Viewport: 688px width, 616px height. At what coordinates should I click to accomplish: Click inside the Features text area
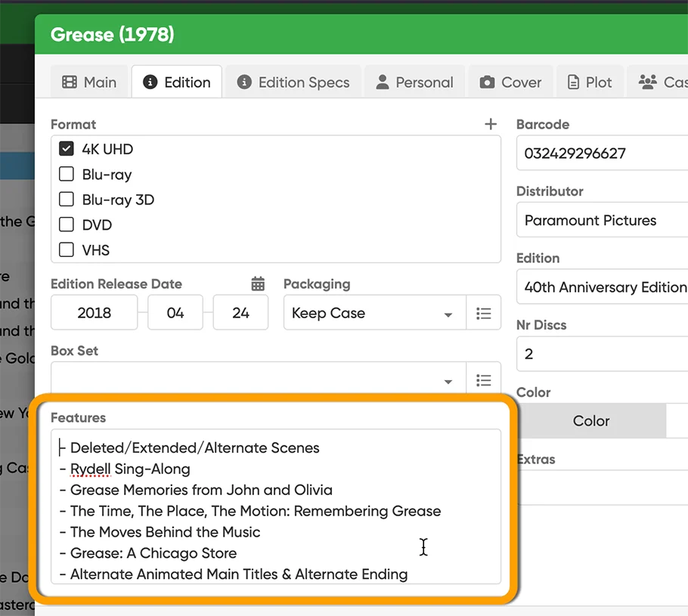(x=275, y=511)
